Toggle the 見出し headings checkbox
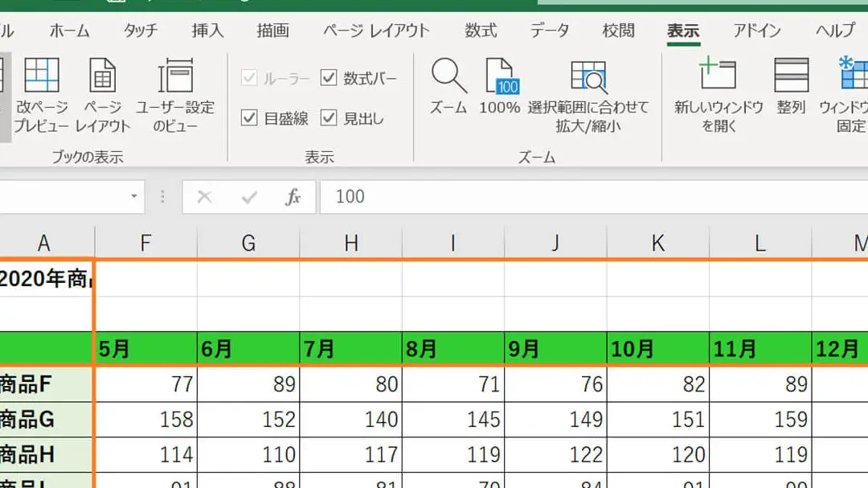Image resolution: width=868 pixels, height=488 pixels. coord(329,116)
